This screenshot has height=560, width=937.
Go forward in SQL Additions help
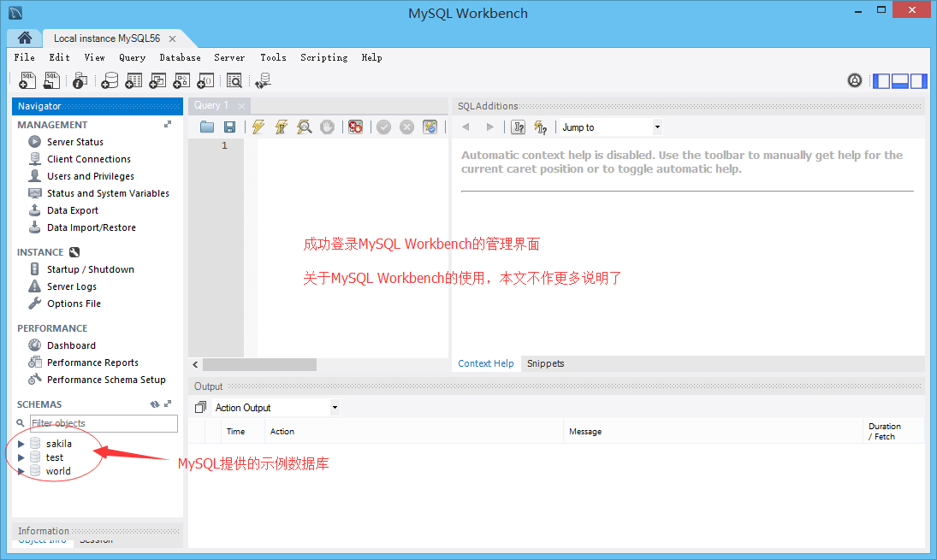tap(490, 127)
